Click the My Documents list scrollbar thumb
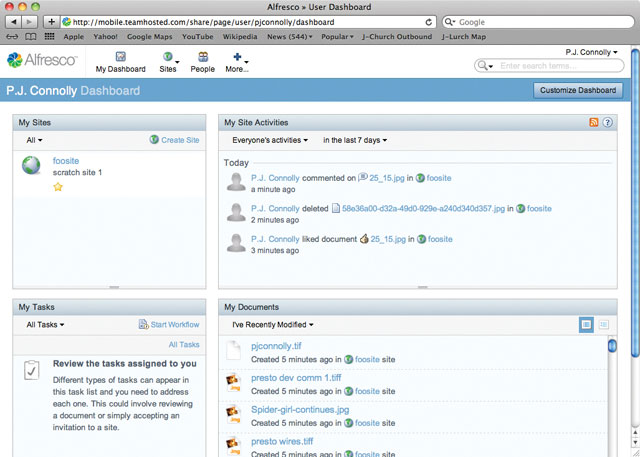The image size is (640, 457). click(x=612, y=345)
